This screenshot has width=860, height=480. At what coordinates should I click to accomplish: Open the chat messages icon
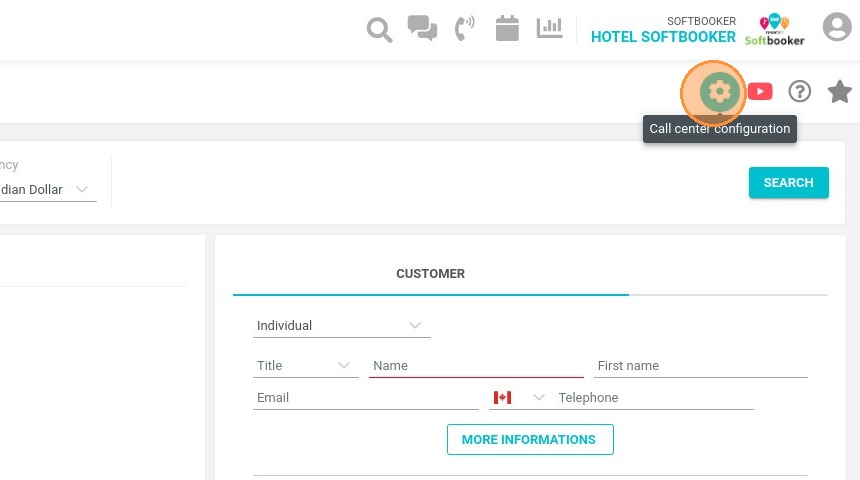tap(422, 27)
